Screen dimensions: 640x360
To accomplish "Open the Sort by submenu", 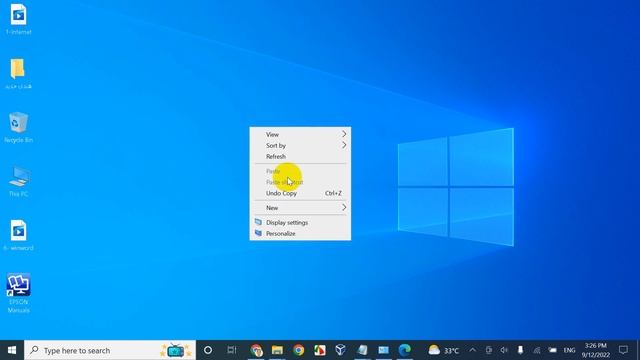I will pyautogui.click(x=300, y=145).
